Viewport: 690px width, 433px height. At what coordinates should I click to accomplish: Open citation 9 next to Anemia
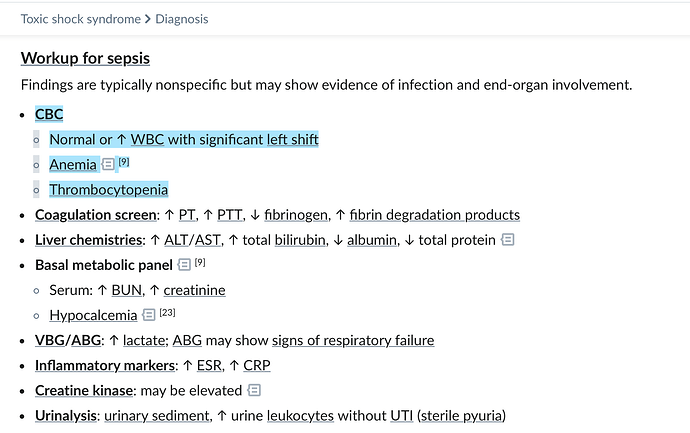point(124,162)
